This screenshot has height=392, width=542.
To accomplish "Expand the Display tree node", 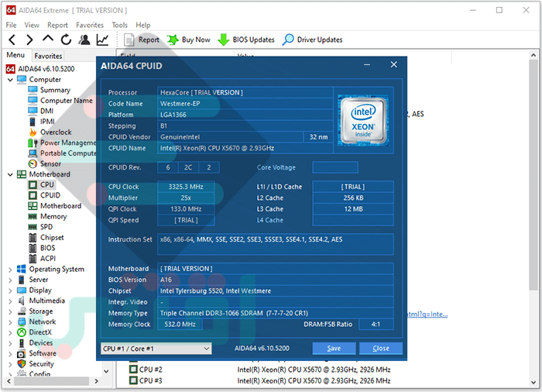I will pyautogui.click(x=10, y=291).
